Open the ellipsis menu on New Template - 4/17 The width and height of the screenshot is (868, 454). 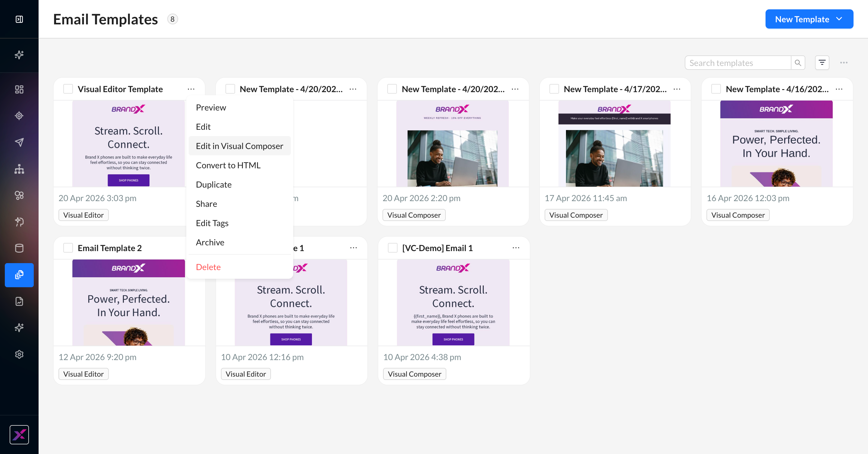(x=677, y=89)
